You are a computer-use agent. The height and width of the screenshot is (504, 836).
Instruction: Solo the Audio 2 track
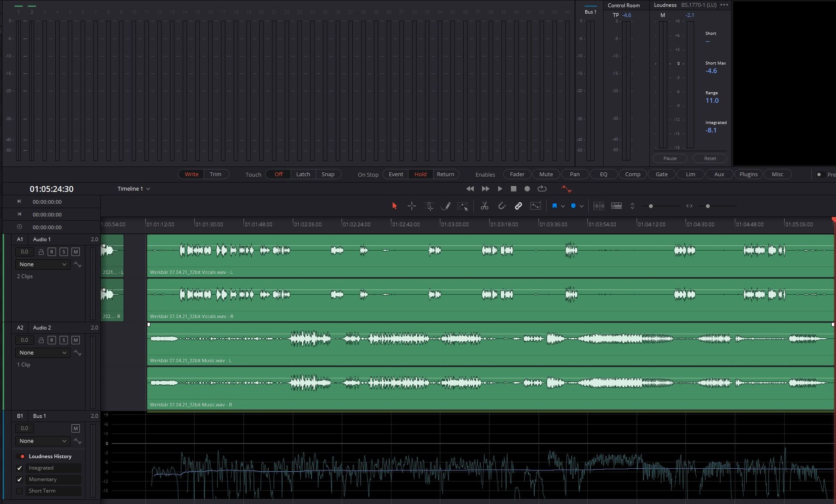(x=64, y=340)
